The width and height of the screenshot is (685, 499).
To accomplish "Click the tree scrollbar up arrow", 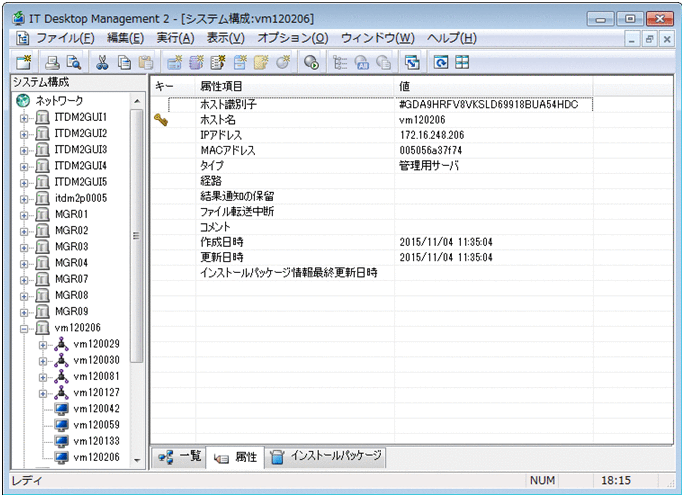I will click(137, 101).
